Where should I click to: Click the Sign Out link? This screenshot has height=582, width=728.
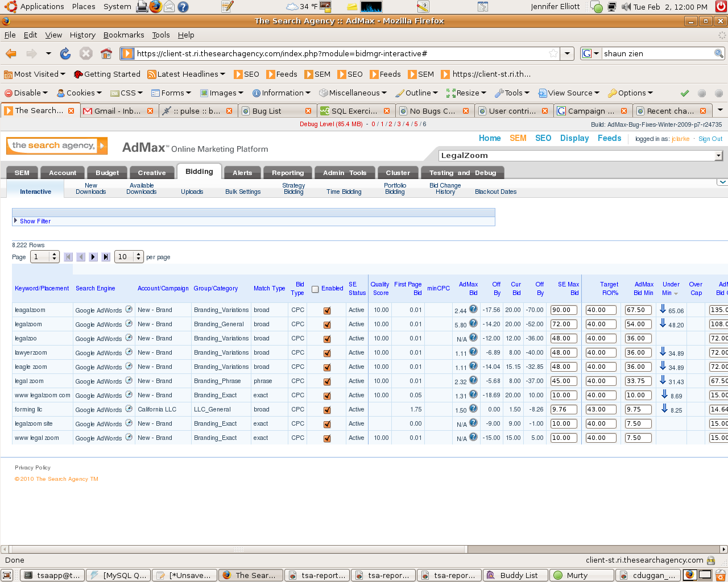point(710,139)
